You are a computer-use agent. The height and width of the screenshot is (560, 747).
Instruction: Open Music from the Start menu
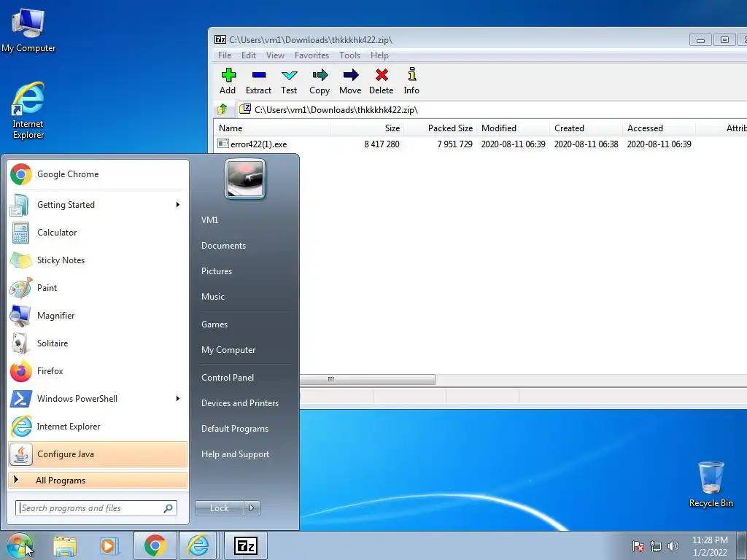(213, 297)
